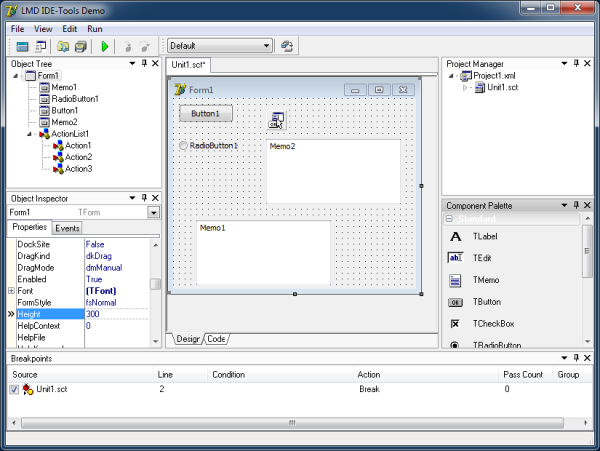
Task: Pick the TEdit component from palette
Action: (455, 258)
